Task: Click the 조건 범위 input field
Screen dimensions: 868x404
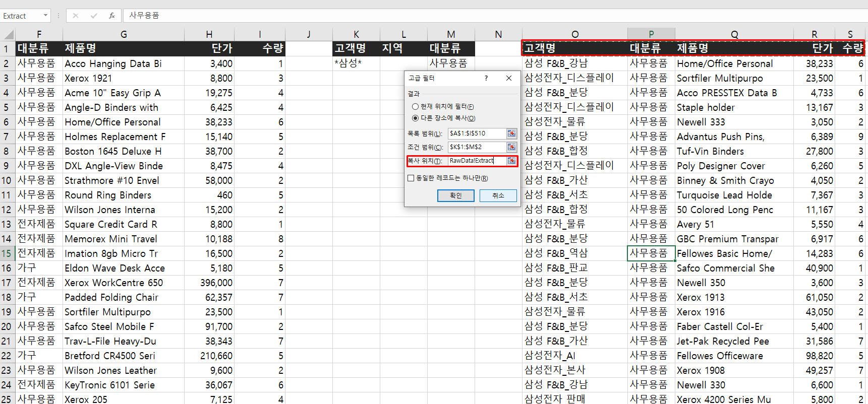Action: 477,147
